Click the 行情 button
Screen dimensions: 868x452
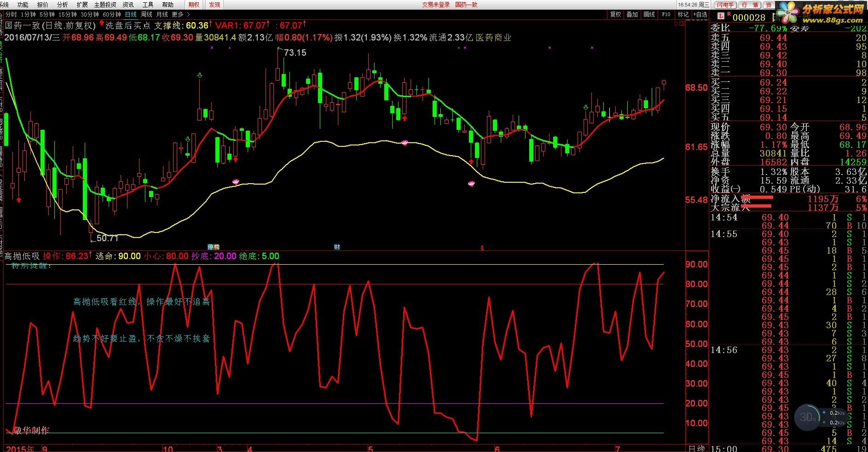[750, 5]
